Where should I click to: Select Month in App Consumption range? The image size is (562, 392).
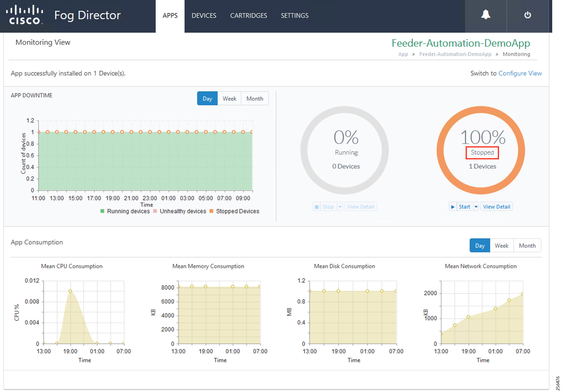pos(527,245)
